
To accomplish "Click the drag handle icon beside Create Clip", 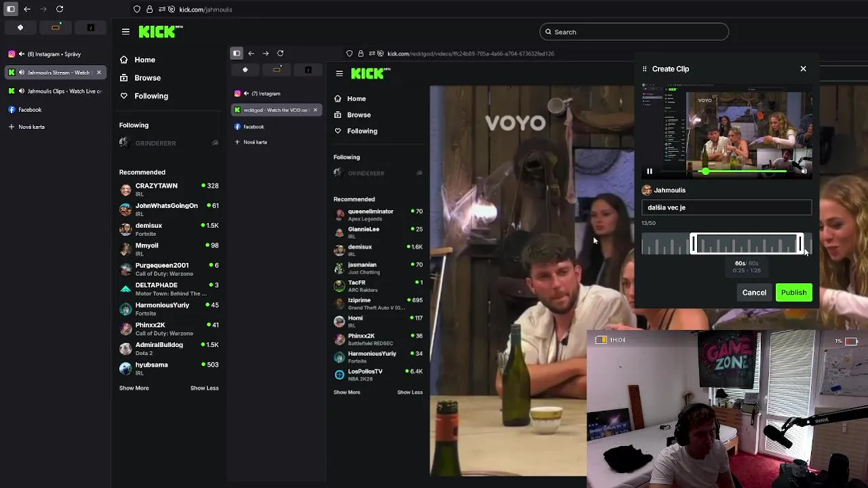I will click(645, 68).
